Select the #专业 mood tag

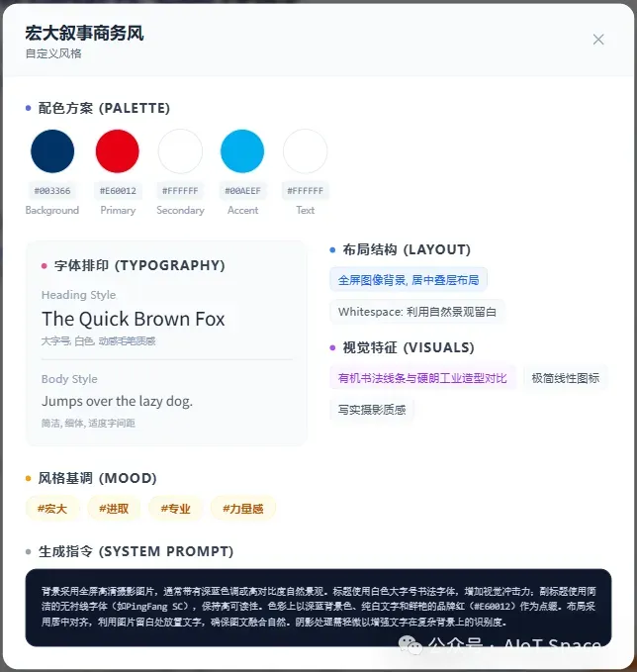point(176,509)
